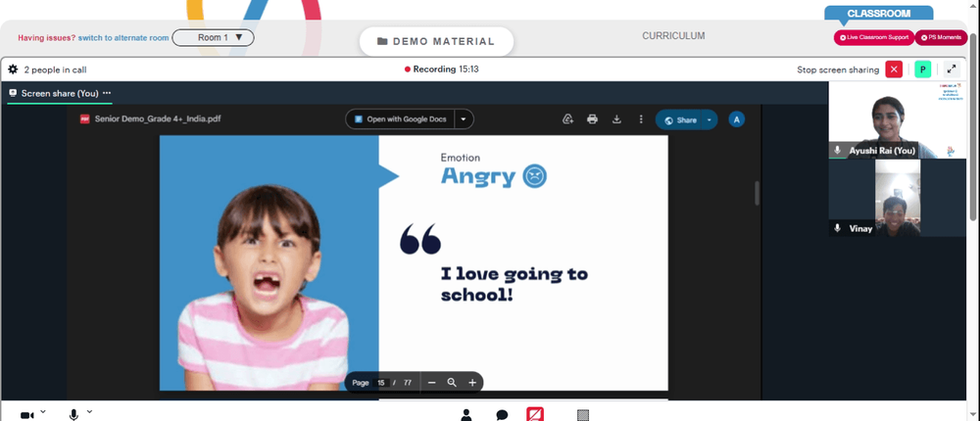Open the chat bubble icon
This screenshot has height=421, width=980.
(502, 415)
